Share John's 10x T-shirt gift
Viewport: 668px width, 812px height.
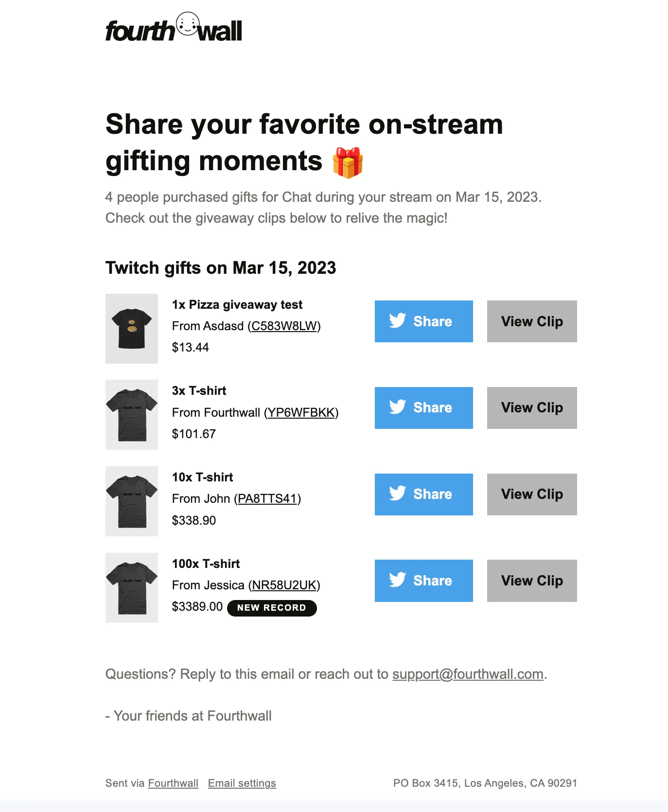423,494
